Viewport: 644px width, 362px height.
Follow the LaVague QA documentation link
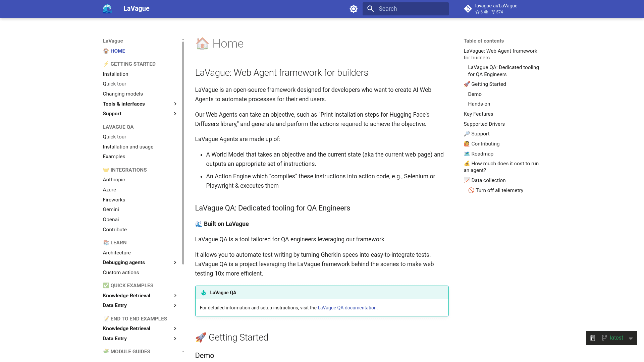click(x=347, y=308)
